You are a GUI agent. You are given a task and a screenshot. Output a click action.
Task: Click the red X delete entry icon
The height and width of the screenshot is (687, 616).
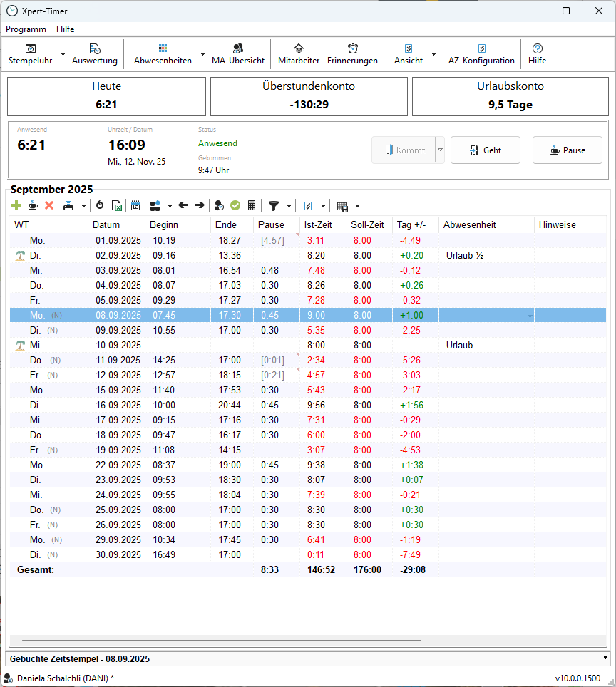[x=49, y=205]
